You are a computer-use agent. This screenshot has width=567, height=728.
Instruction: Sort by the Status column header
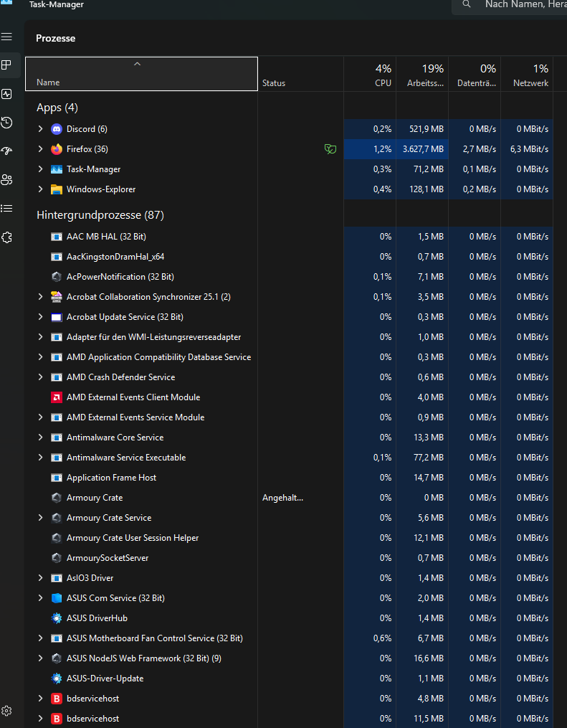click(x=300, y=74)
